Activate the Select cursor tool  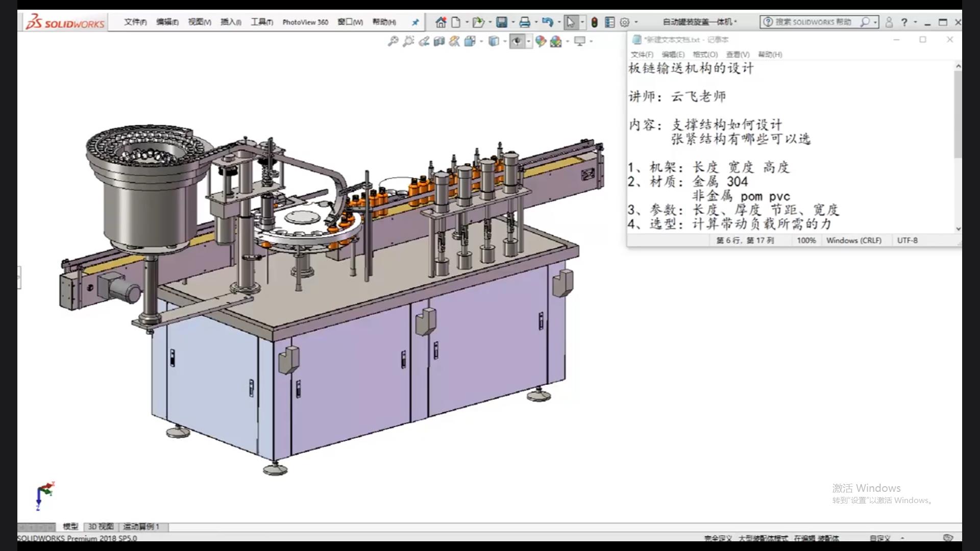(571, 22)
